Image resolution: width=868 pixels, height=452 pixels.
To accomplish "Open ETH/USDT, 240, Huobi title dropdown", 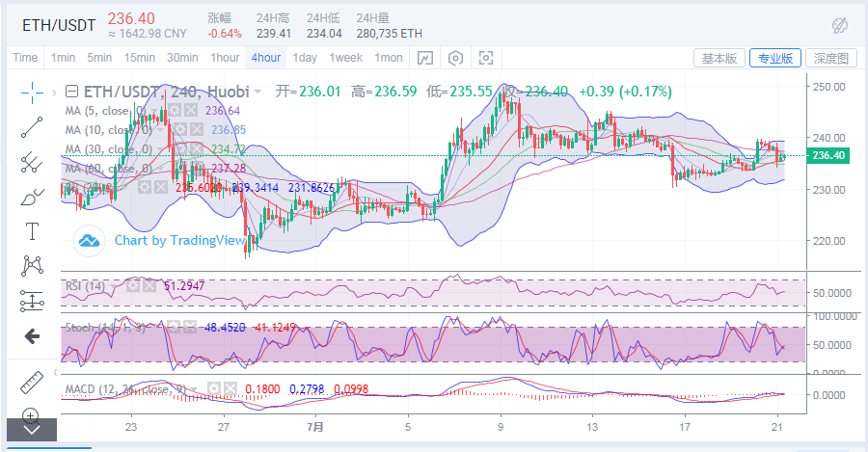I will click(x=258, y=92).
